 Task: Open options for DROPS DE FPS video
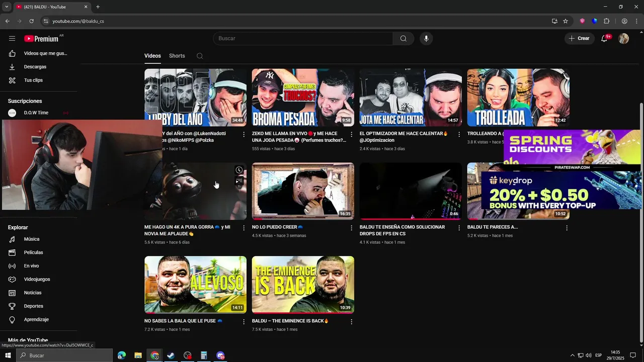[x=459, y=228]
